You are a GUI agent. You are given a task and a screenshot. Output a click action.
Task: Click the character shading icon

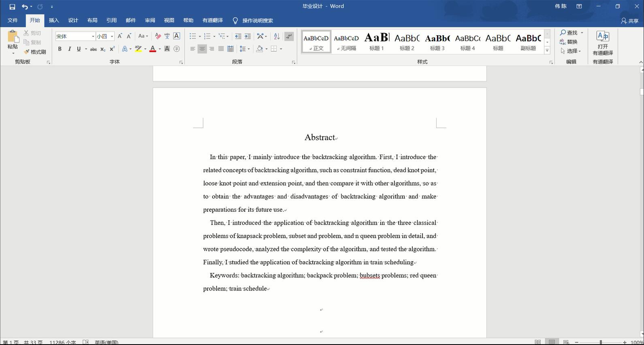point(167,49)
